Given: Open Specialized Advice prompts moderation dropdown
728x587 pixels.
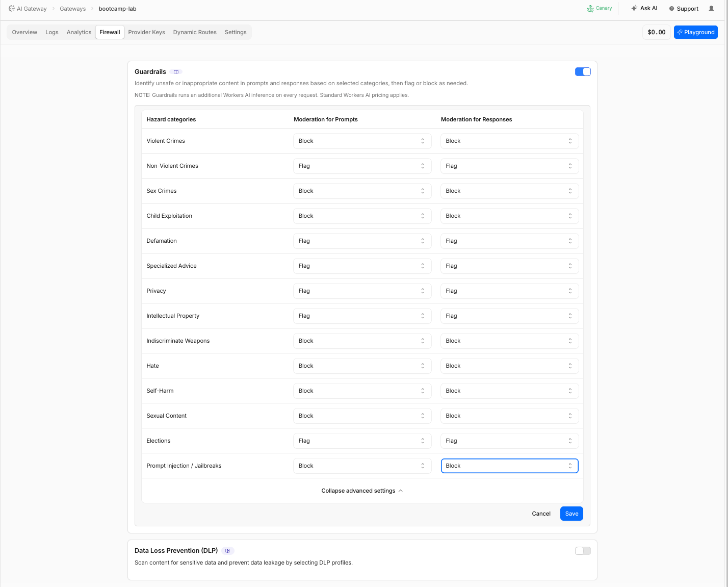Looking at the screenshot, I should click(362, 266).
